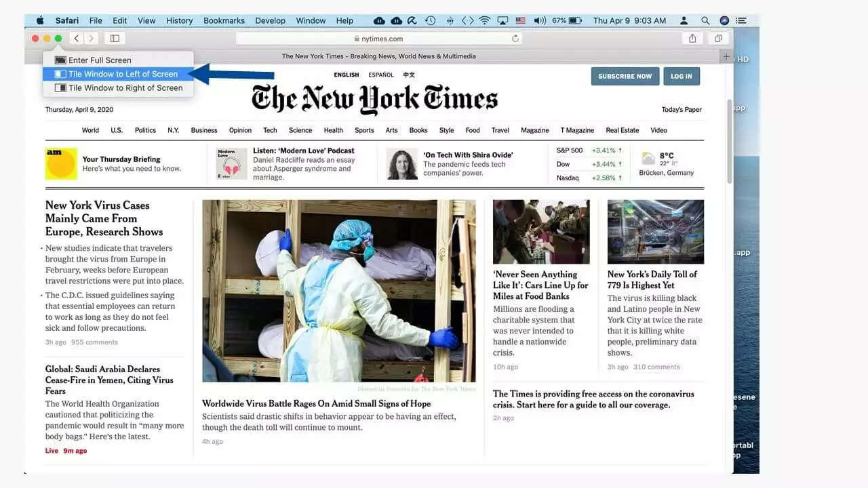This screenshot has width=868, height=488.
Task: Open the AirPlay display menu
Action: click(503, 20)
